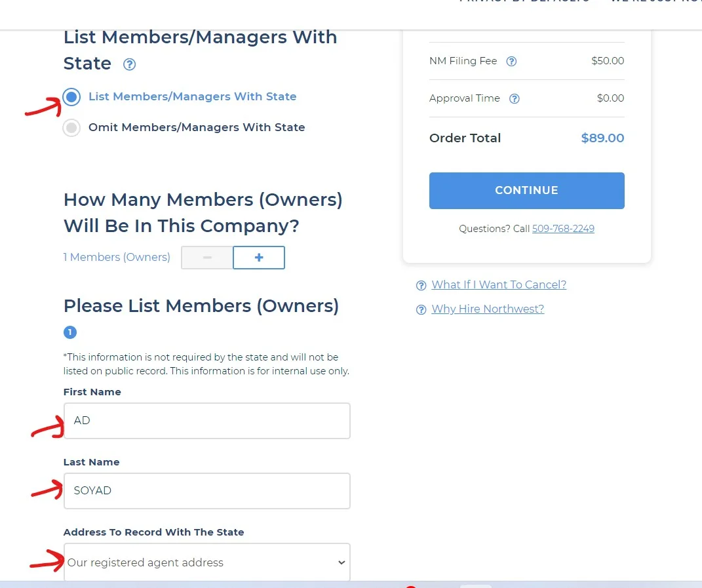Click help icon beside List Members/Managers heading
Viewport: 702px width, 588px height.
[x=130, y=64]
